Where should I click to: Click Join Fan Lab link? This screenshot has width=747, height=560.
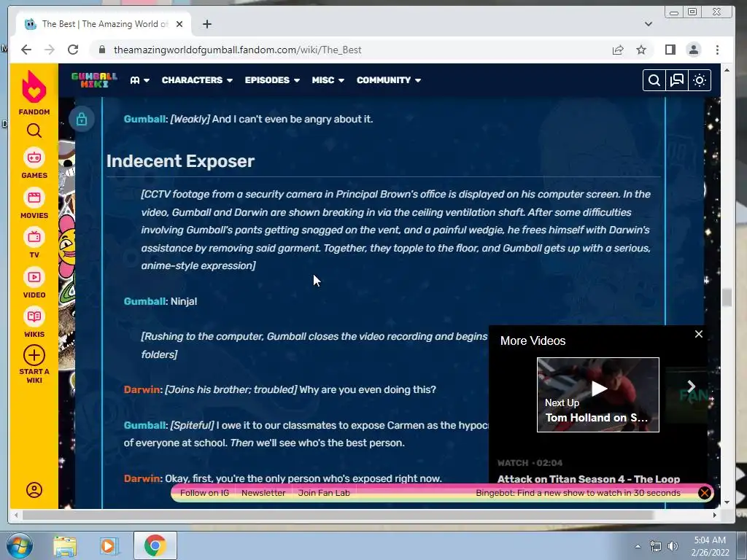[x=324, y=493]
